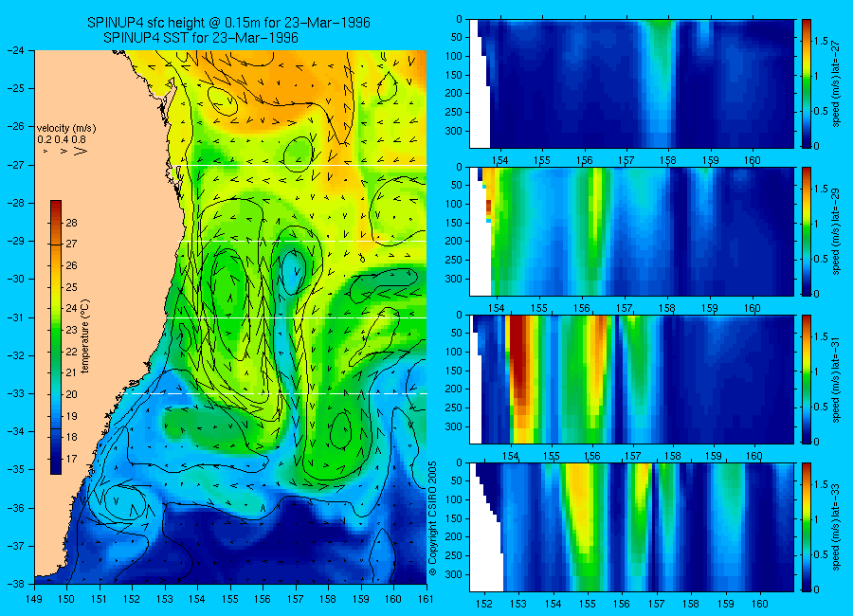The height and width of the screenshot is (616, 853).
Task: Click the "speed (m/s) lat=-33" label
Action: coord(837,528)
